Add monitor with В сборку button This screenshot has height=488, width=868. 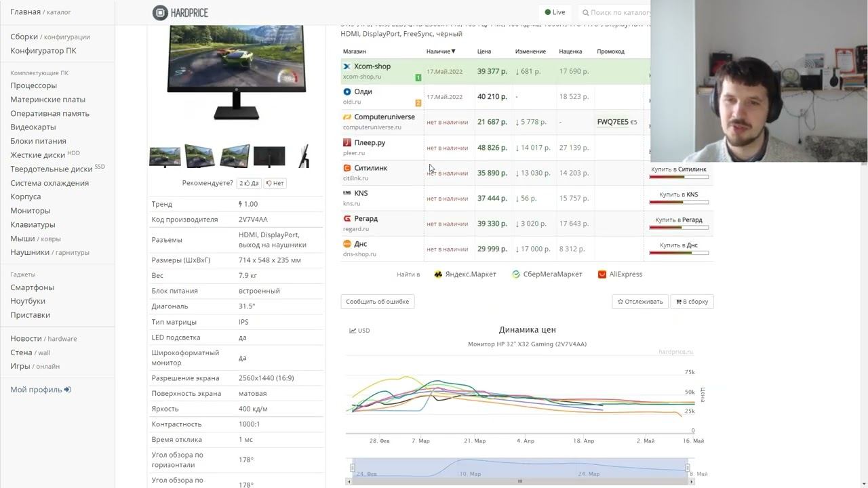(x=692, y=302)
